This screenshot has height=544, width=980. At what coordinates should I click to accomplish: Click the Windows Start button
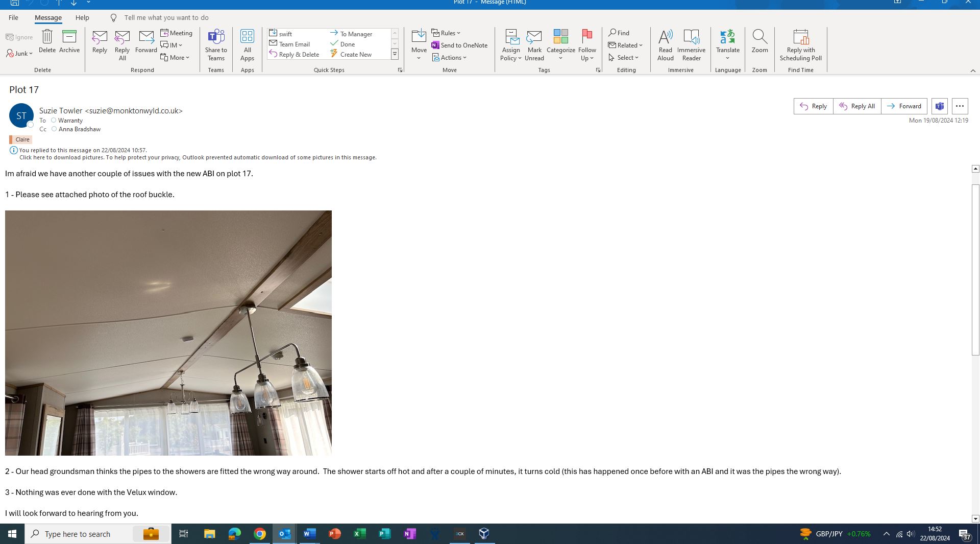click(12, 534)
